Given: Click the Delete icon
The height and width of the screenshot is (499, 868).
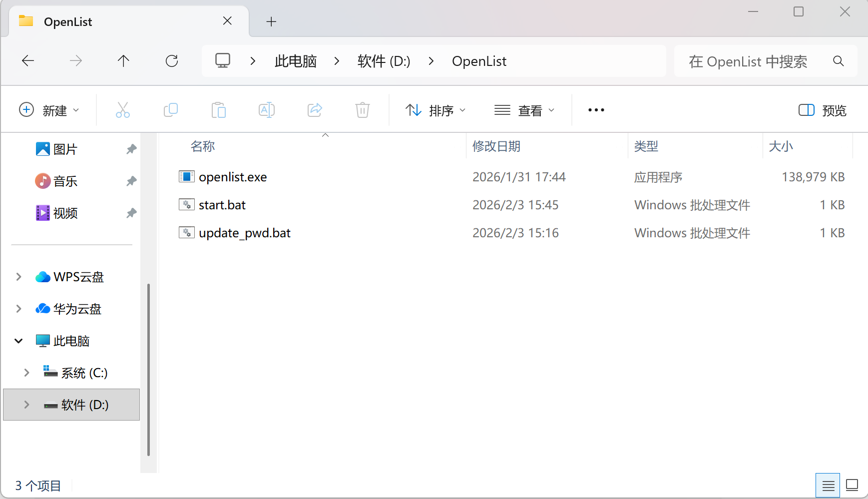Looking at the screenshot, I should [x=363, y=110].
